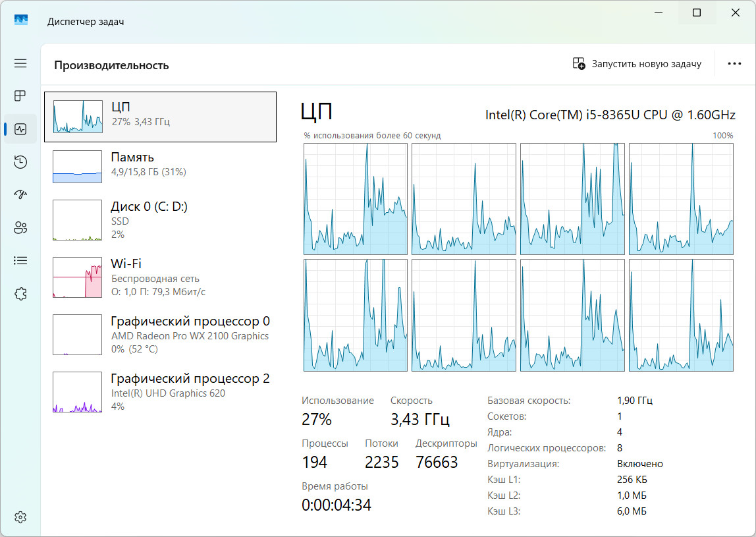The width and height of the screenshot is (756, 537).
Task: Click the third logical processor graph, top row
Action: tap(572, 199)
